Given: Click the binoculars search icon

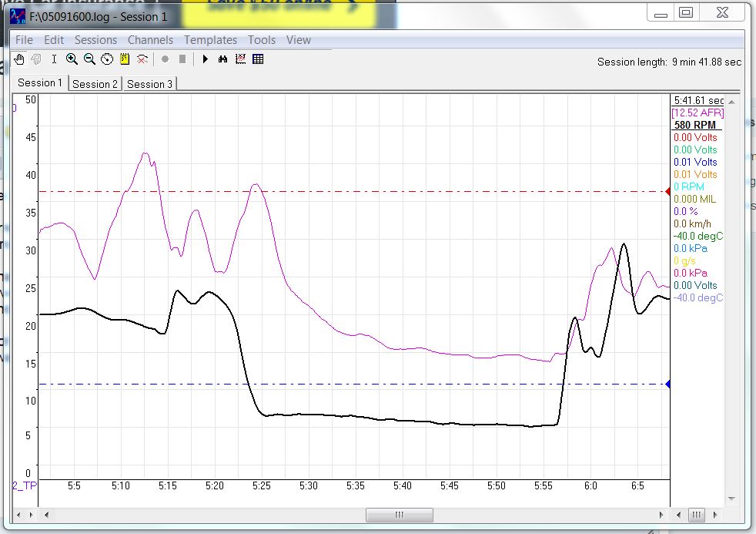Looking at the screenshot, I should [x=222, y=59].
